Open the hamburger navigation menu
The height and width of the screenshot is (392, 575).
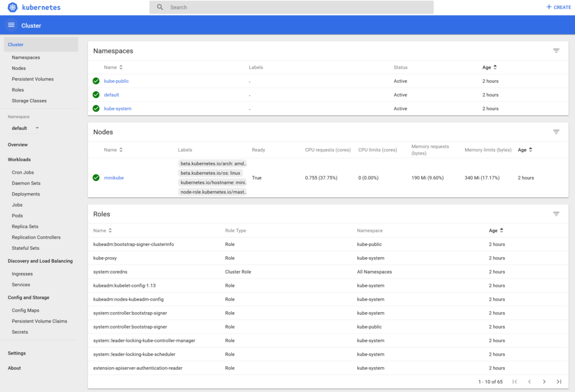click(11, 25)
